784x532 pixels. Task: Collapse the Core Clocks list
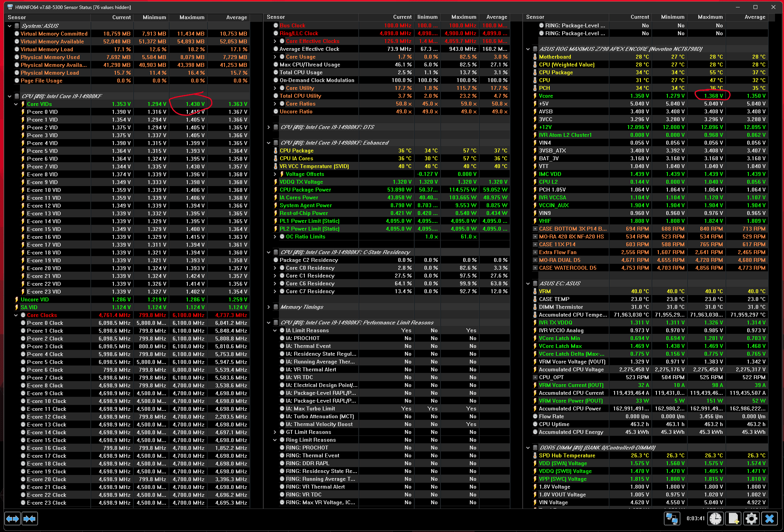pyautogui.click(x=16, y=315)
